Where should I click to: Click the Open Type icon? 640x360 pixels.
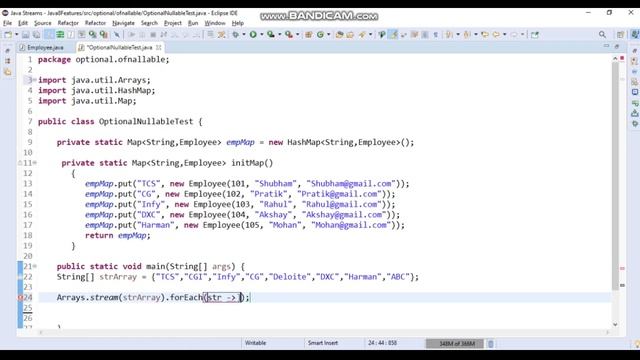(339, 35)
